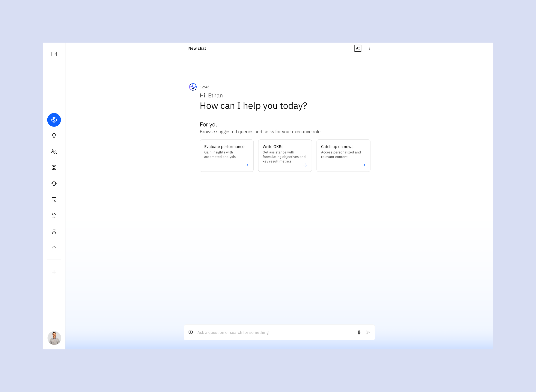
Task: Open the people icon in sidebar
Action: (54, 152)
